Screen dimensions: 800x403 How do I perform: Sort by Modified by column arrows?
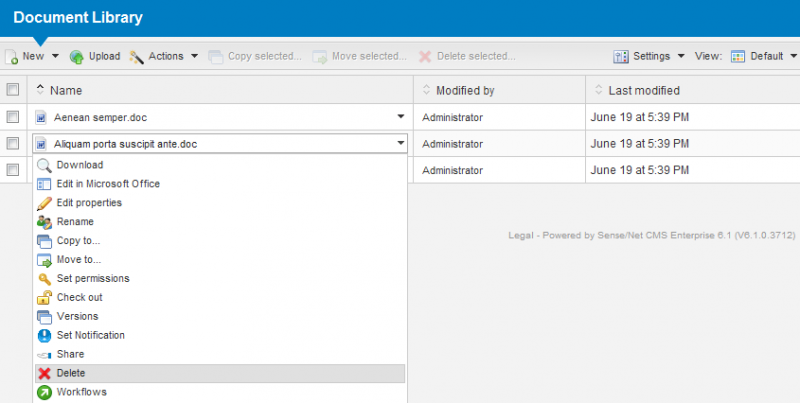coord(427,90)
